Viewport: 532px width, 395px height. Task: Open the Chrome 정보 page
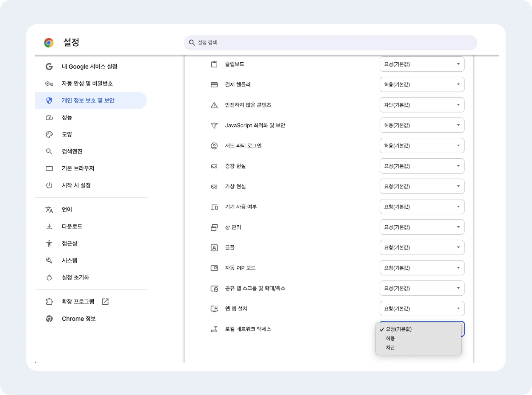78,318
